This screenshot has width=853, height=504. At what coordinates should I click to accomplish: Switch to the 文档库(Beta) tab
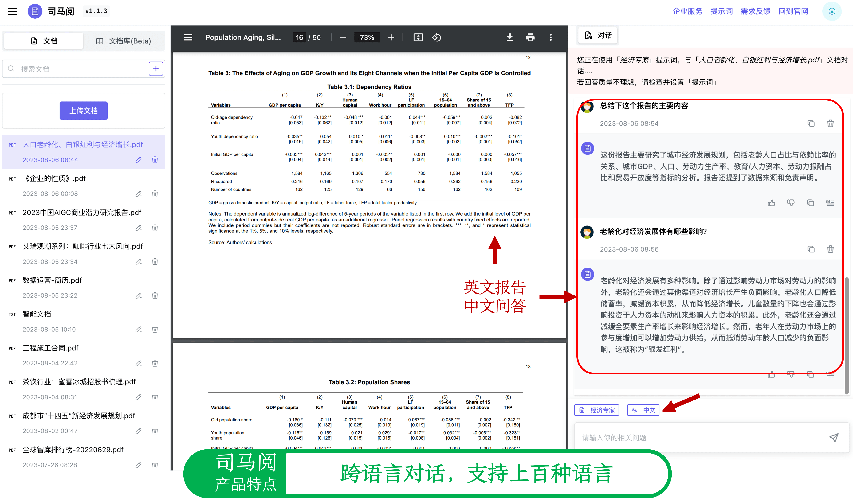124,41
